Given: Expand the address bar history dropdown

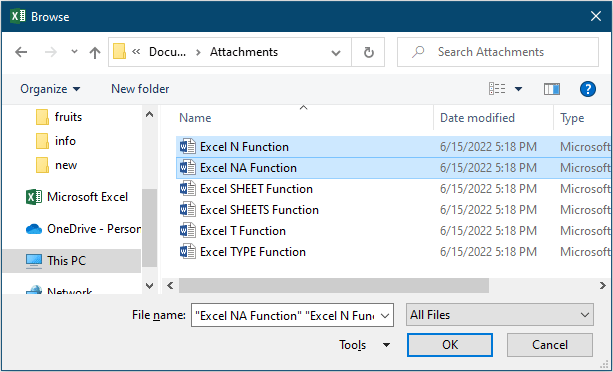Looking at the screenshot, I should coord(335,53).
